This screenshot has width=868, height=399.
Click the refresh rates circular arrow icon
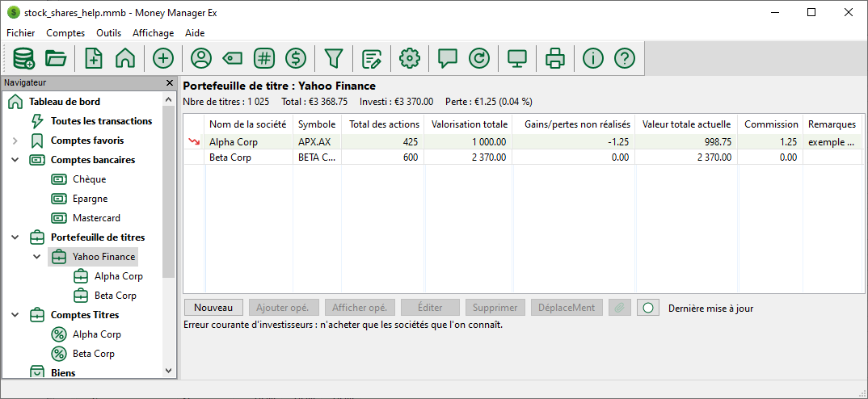point(478,58)
